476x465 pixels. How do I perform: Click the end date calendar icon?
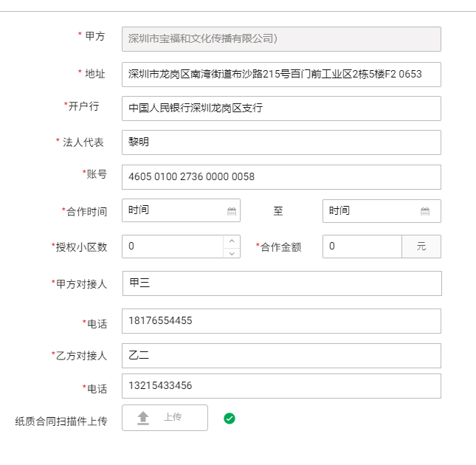[x=425, y=211]
